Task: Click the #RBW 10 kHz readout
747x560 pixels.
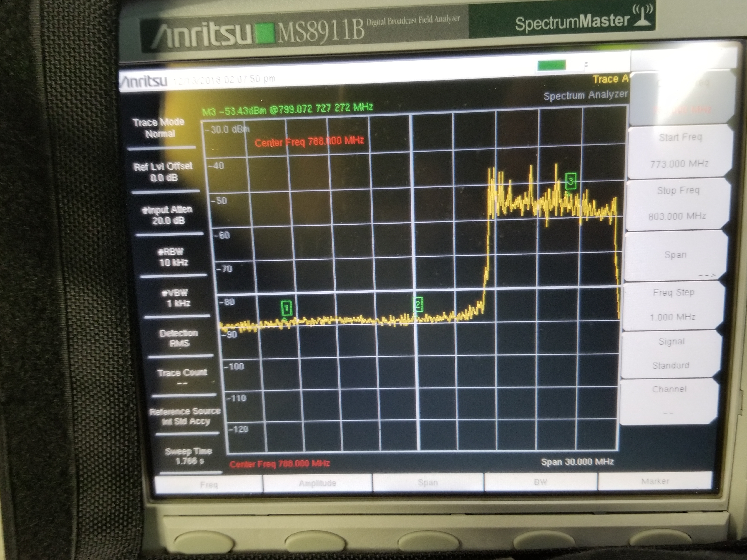Action: pos(174,257)
